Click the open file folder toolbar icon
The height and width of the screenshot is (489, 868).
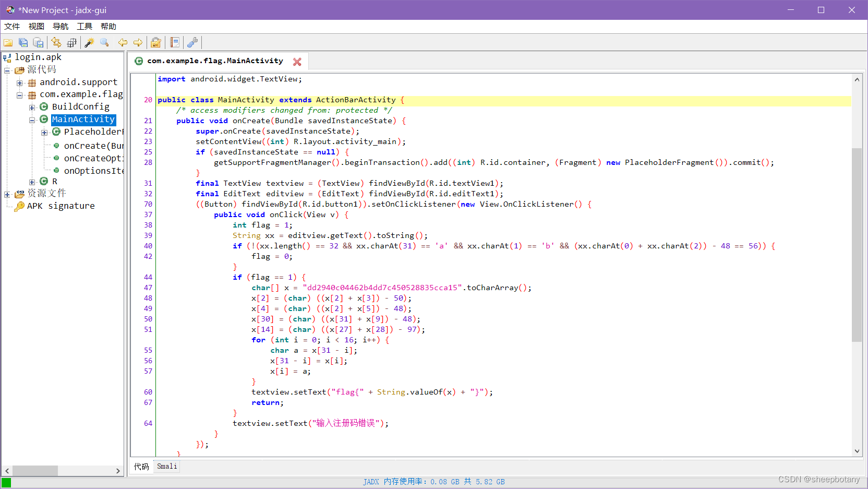pos(8,43)
